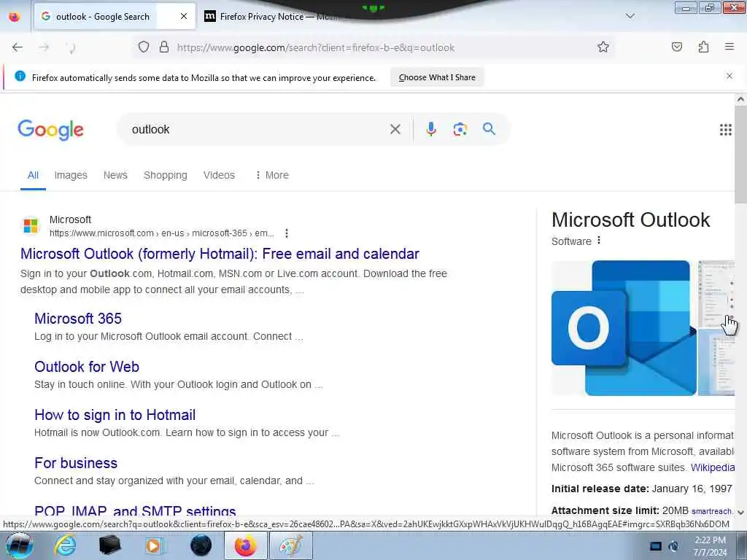Select the All results tab
This screenshot has height=560, width=747.
[33, 175]
